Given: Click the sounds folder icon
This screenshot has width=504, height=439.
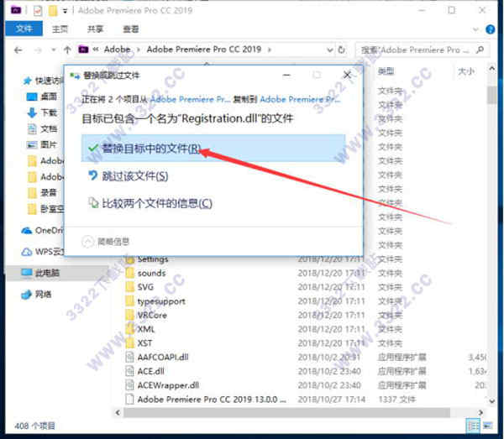Looking at the screenshot, I should coord(129,273).
